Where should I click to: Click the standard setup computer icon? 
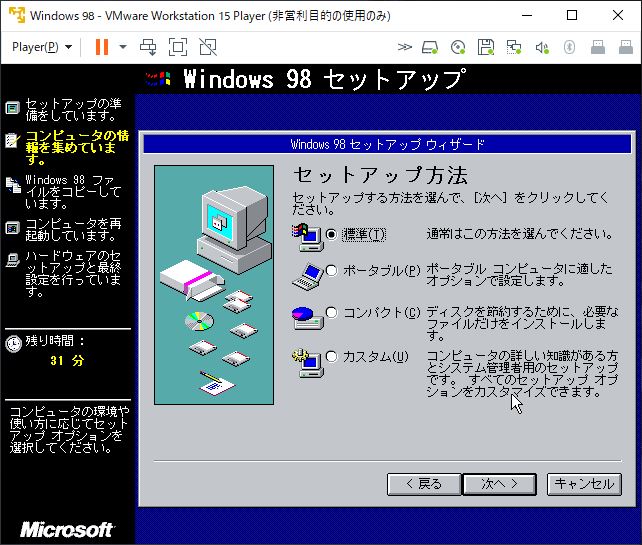point(308,237)
